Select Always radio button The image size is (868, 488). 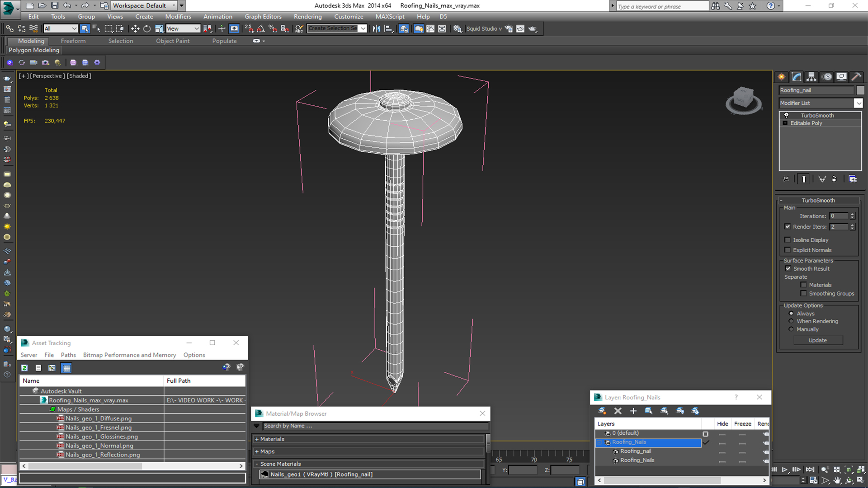coord(791,313)
